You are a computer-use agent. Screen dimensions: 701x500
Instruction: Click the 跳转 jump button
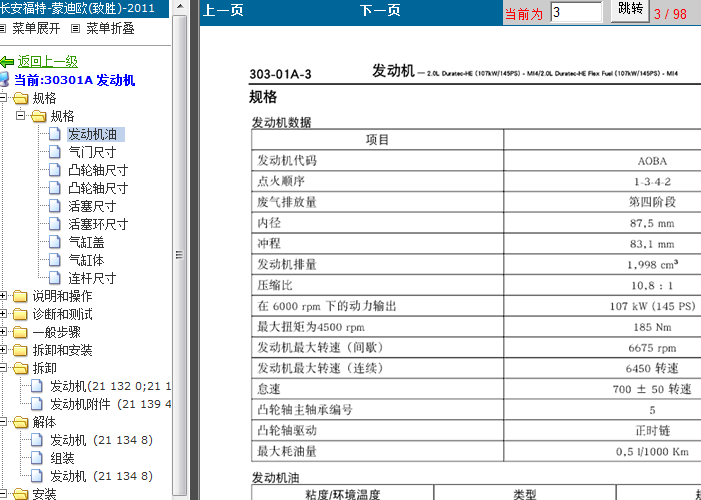630,10
